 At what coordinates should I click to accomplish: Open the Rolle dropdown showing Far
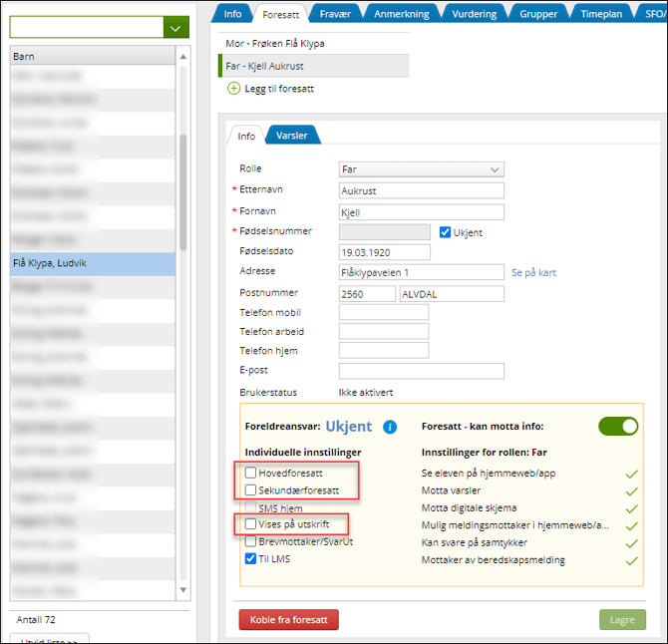pos(421,169)
